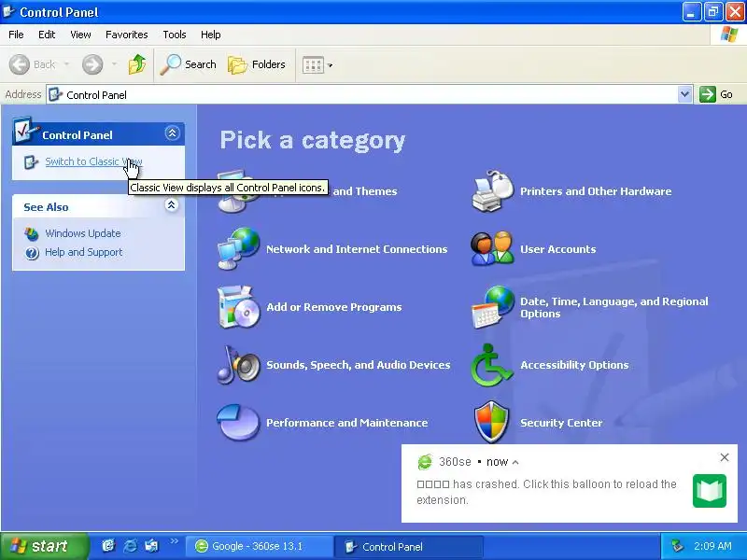This screenshot has height=560, width=747.
Task: Open the Back button history dropdown
Action: (x=66, y=64)
